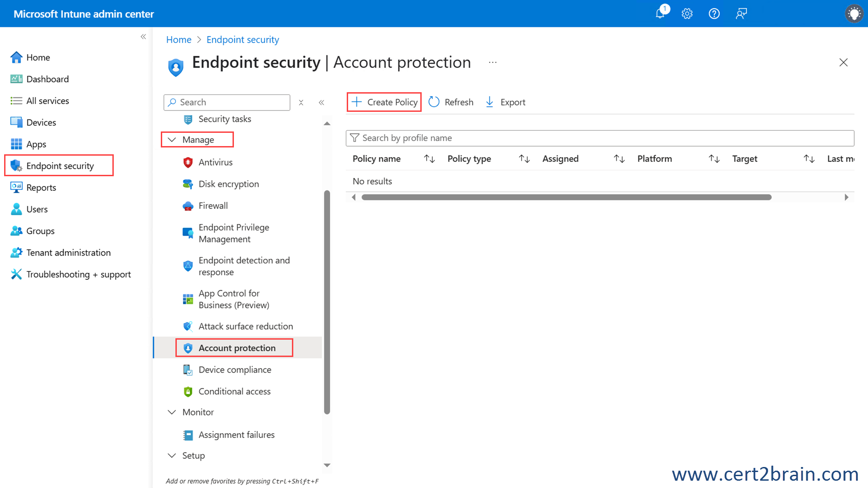Click the table scroll right arrow
Viewport: 868px width, 488px height.
pyautogui.click(x=846, y=197)
